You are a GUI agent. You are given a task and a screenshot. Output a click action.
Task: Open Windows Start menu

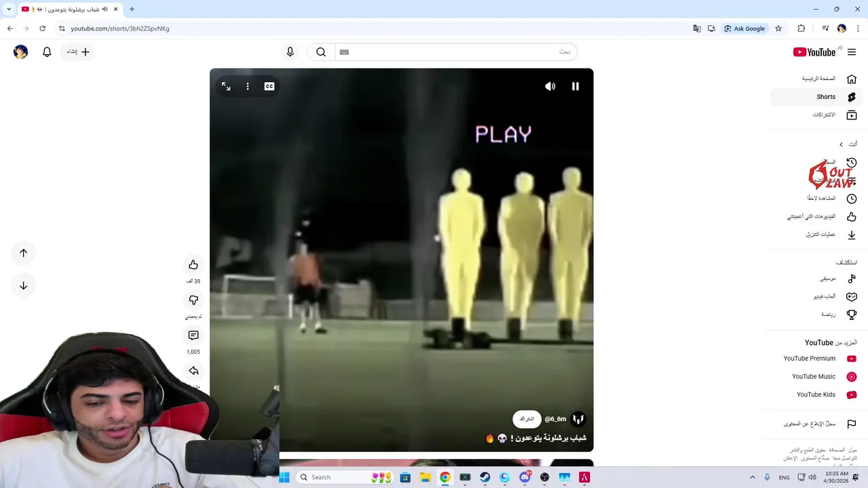point(284,477)
